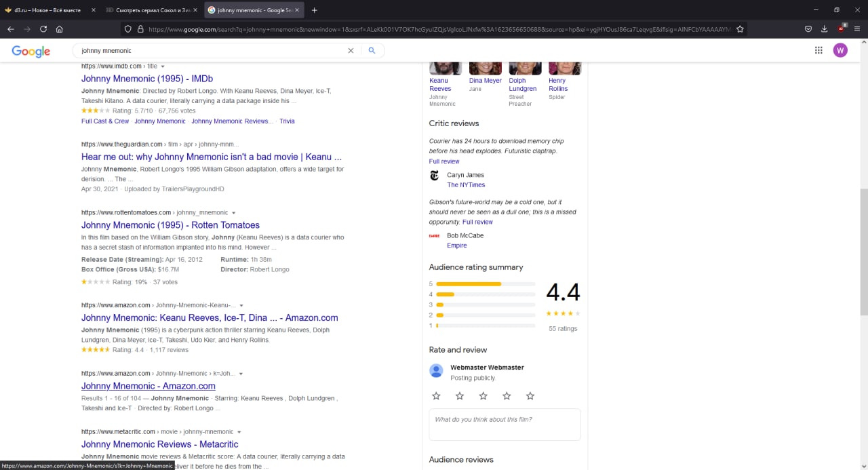Switch to the Смотреть сериал Сокол tab
Screen dimensions: 868x470
click(153, 10)
